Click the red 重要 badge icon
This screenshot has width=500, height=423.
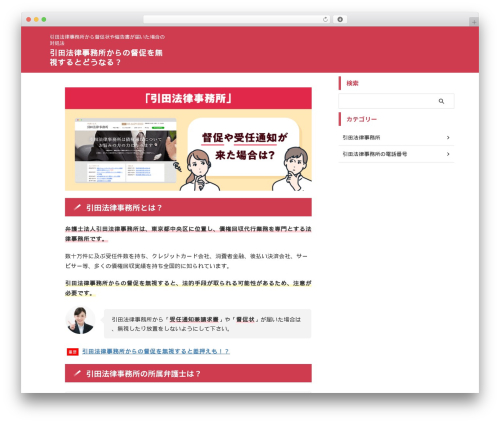(73, 352)
